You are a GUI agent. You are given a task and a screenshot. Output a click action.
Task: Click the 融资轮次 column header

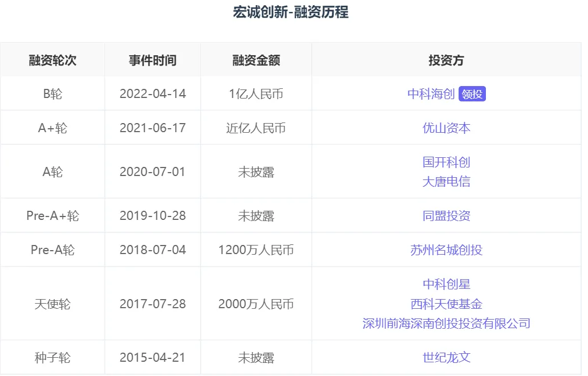[x=52, y=59]
